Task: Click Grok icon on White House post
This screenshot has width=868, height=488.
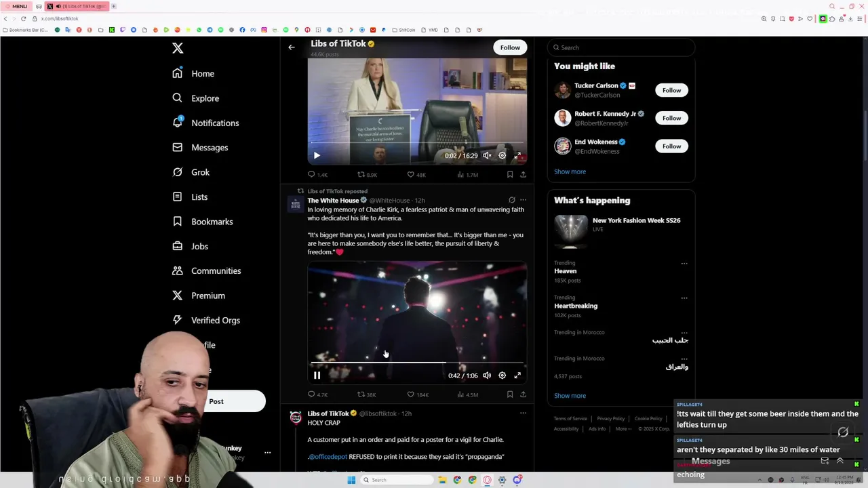Action: point(512,200)
